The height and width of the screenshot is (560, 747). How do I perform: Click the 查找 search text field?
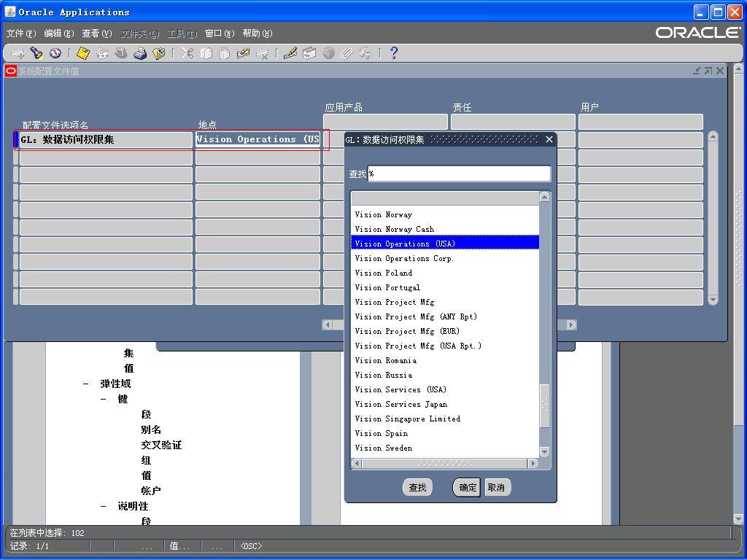click(x=460, y=174)
